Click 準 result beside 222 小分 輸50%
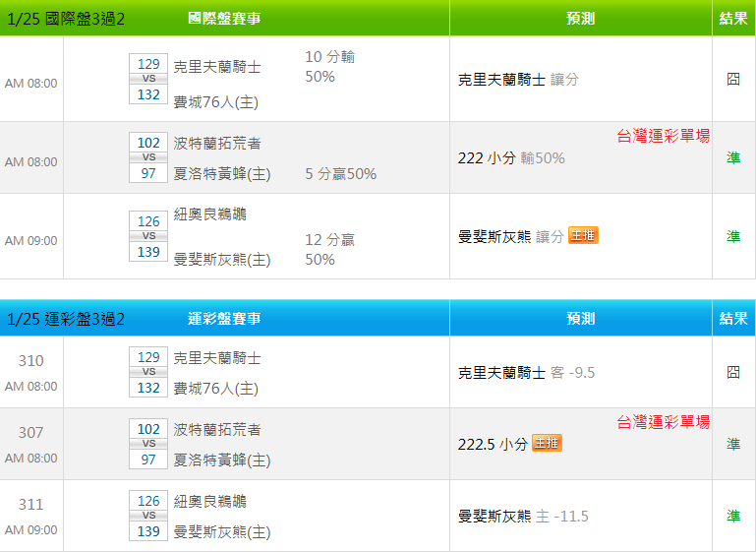The image size is (756, 552). point(733,157)
